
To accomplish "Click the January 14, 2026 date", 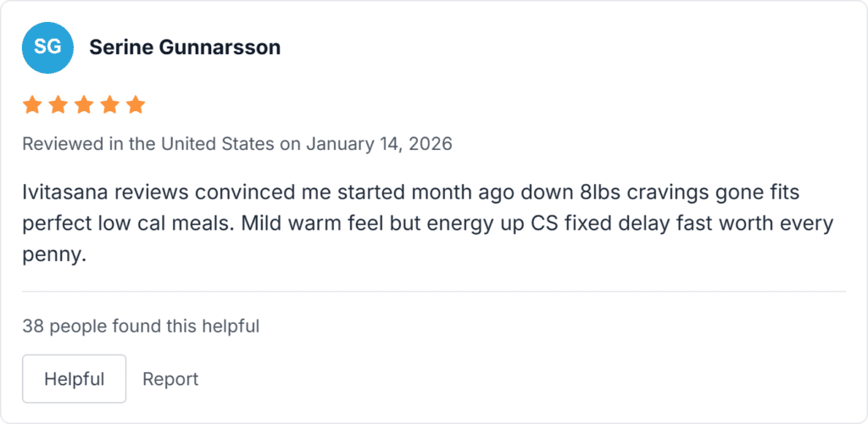I will click(379, 144).
